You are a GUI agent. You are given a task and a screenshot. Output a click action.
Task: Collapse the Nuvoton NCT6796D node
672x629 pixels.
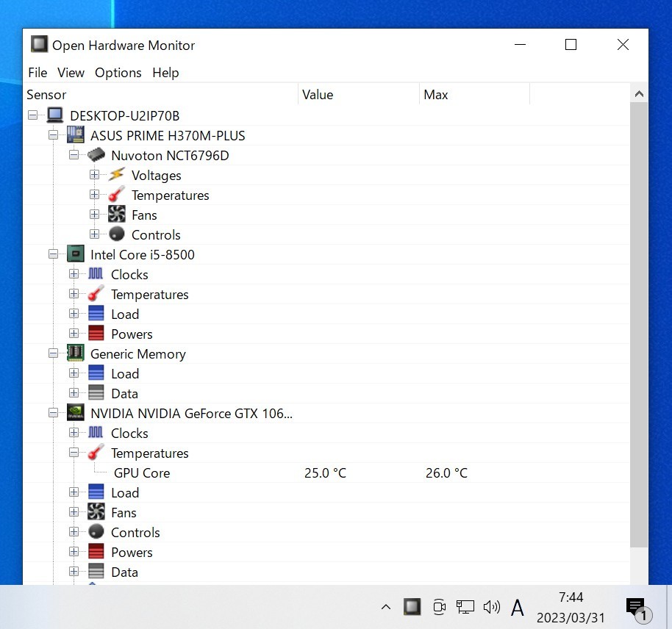coord(74,155)
